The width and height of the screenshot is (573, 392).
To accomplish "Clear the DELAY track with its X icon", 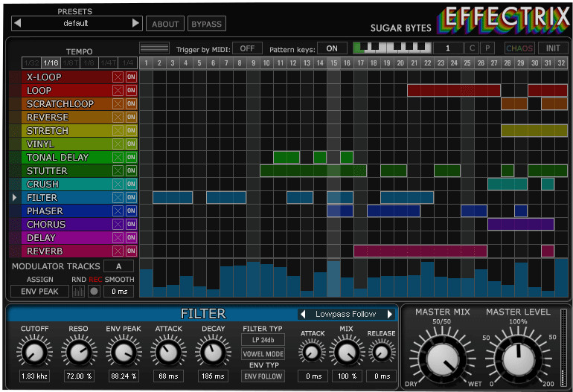I will pos(118,238).
